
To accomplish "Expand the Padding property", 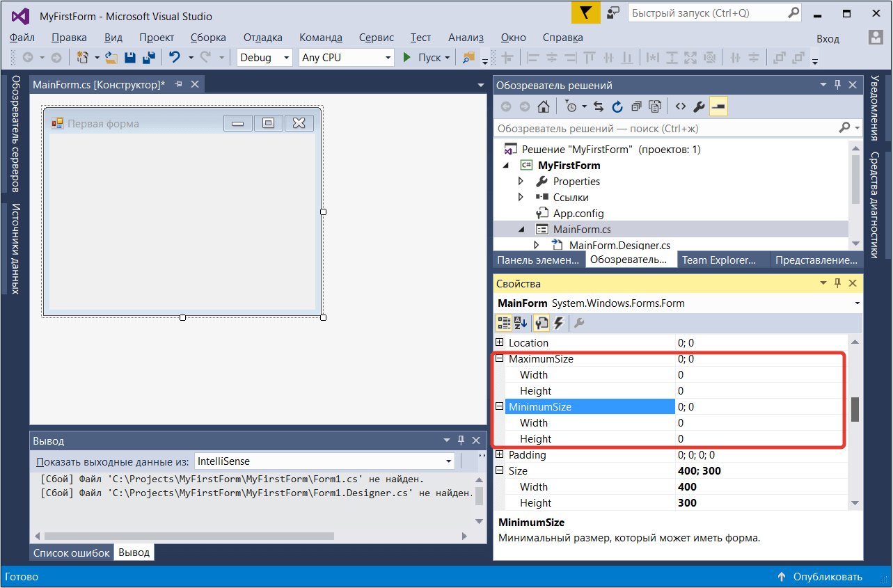I will pyautogui.click(x=499, y=454).
